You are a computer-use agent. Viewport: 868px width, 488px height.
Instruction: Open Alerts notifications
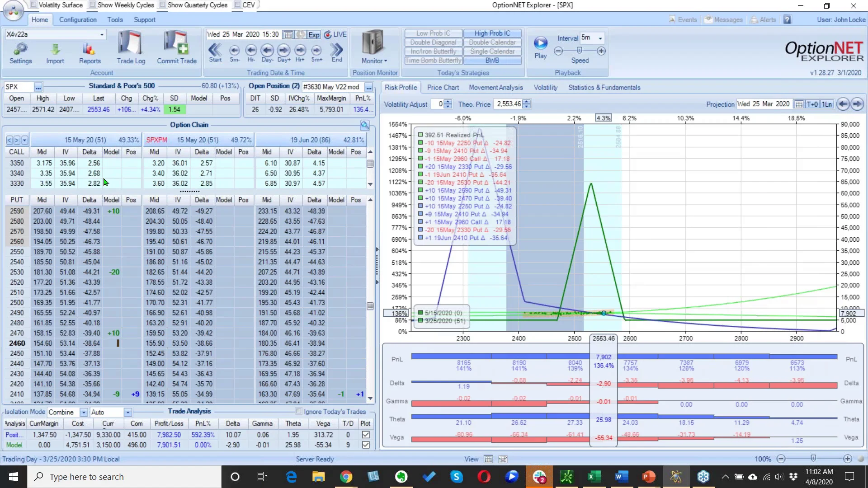(x=763, y=20)
